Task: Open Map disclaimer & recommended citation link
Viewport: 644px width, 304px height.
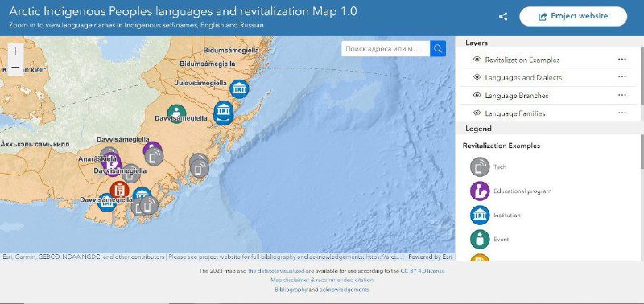Action: pyautogui.click(x=322, y=280)
